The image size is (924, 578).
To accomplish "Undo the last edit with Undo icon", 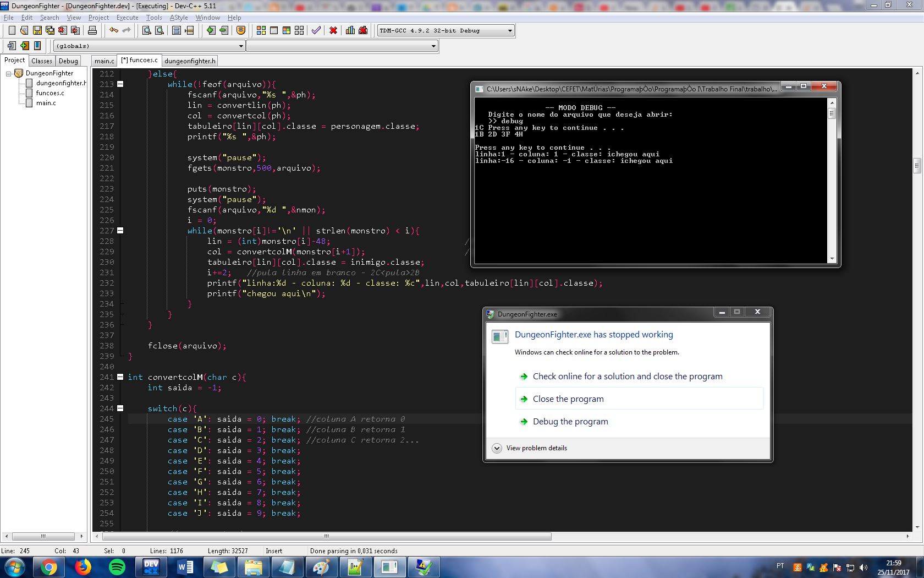I will 114,30.
